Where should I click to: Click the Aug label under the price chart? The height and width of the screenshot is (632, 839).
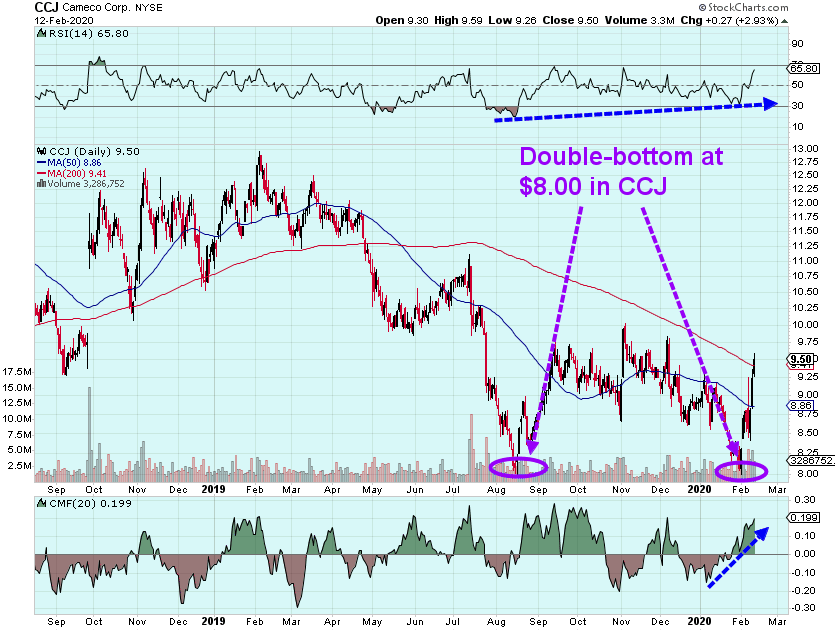click(497, 490)
